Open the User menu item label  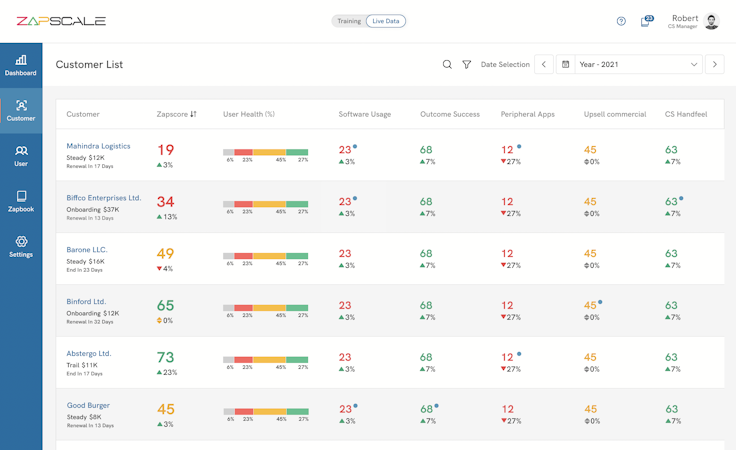click(21, 164)
